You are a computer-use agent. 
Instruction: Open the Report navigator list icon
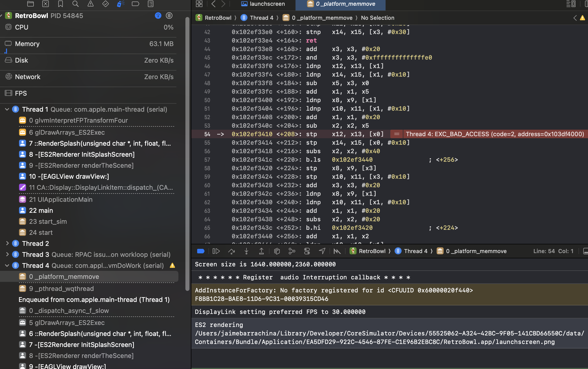click(151, 4)
